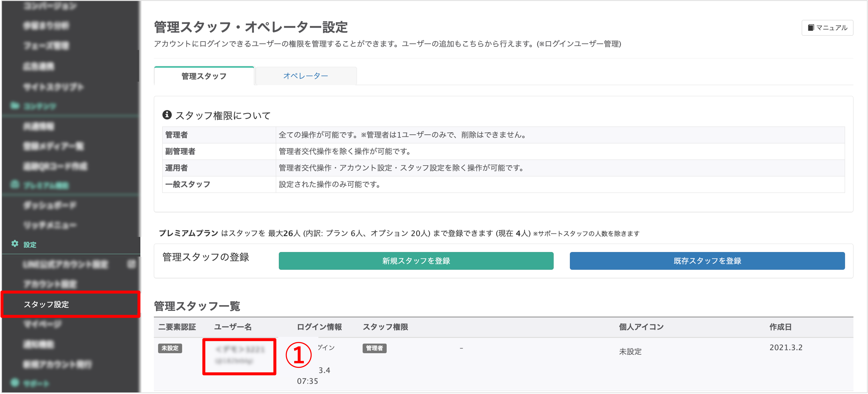Click the green 新規スタッフを登録 button
This screenshot has width=868, height=394.
[x=416, y=261]
